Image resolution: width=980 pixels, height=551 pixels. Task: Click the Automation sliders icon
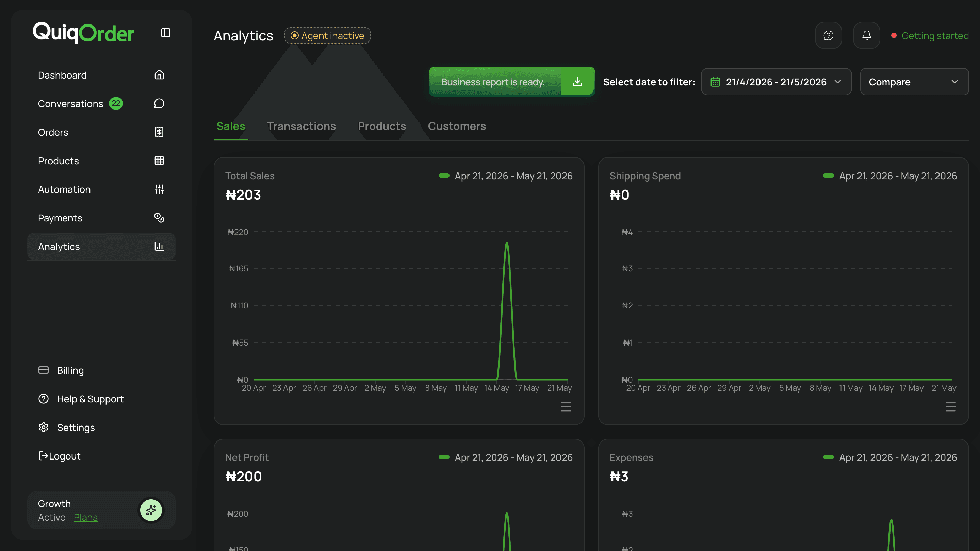pos(159,189)
